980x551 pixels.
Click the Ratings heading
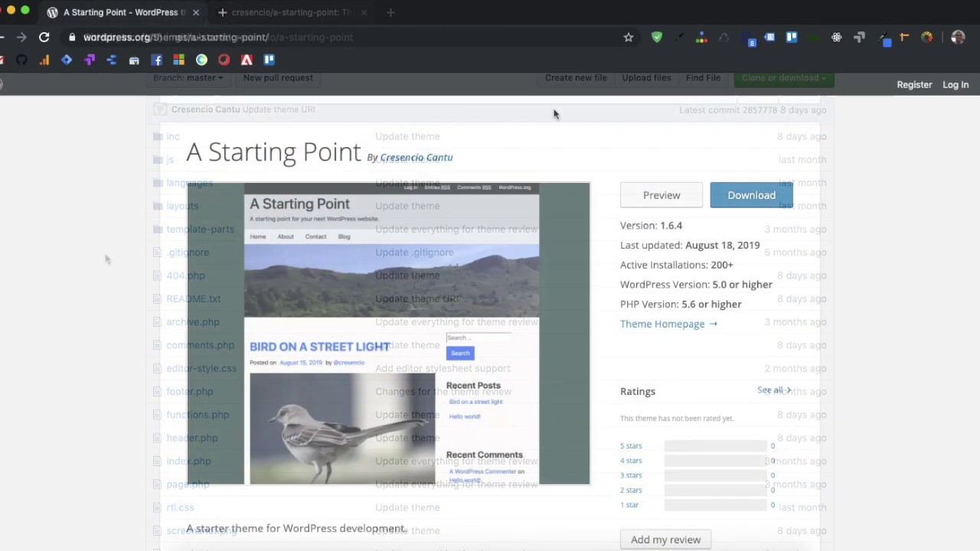[638, 391]
